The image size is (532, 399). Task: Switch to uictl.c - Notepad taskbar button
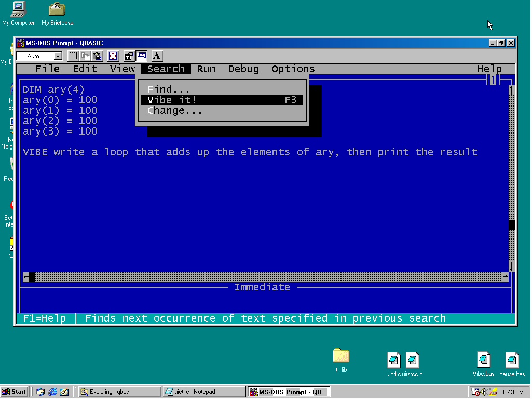pos(204,392)
